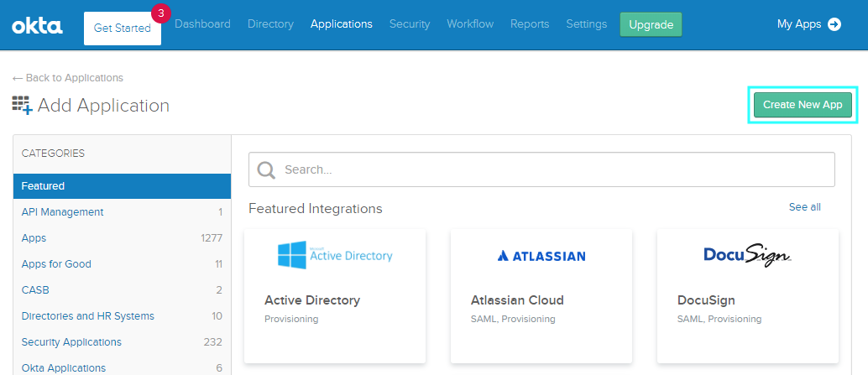Click See all featured integrations
868x375 pixels.
tap(805, 207)
